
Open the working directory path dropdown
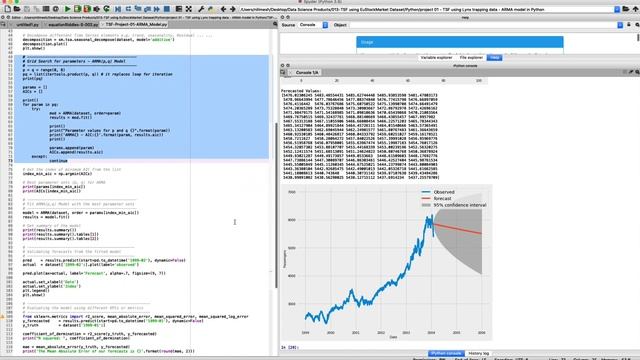[x=617, y=9]
